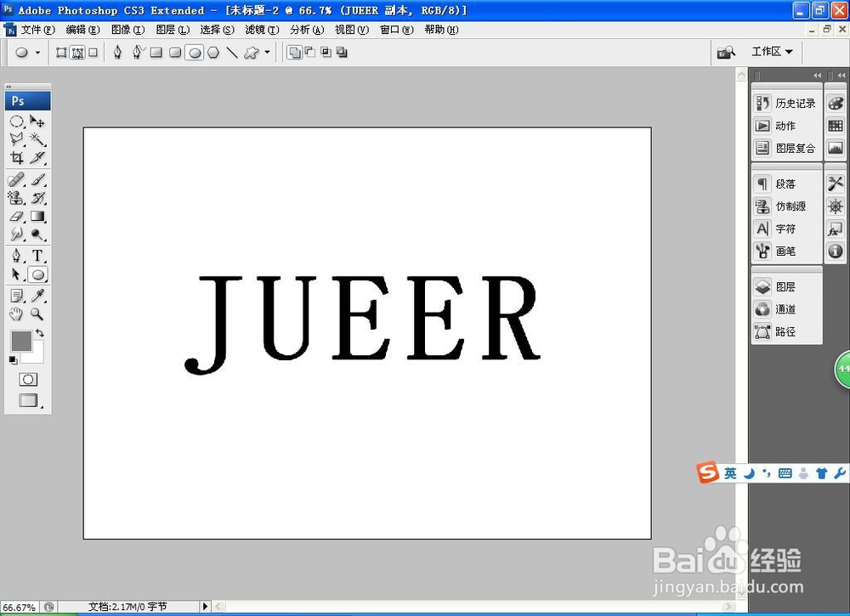
Task: Select the Magic Wand tool
Action: click(x=37, y=139)
